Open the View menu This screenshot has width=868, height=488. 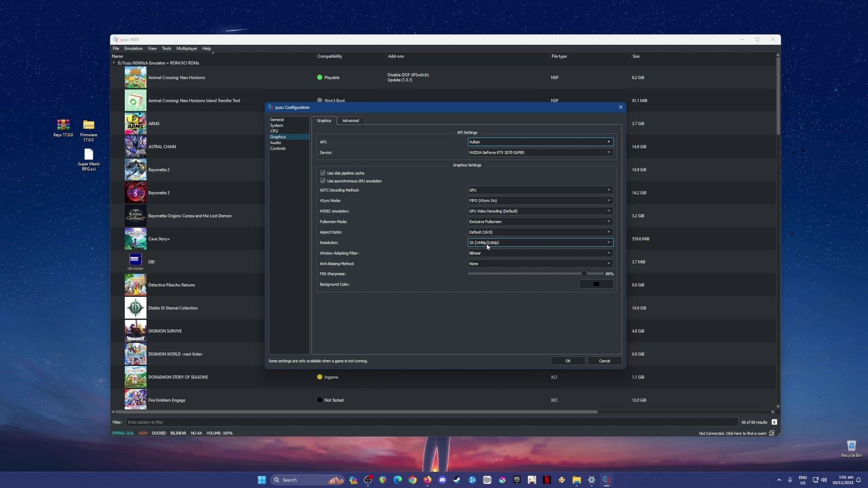[x=152, y=48]
